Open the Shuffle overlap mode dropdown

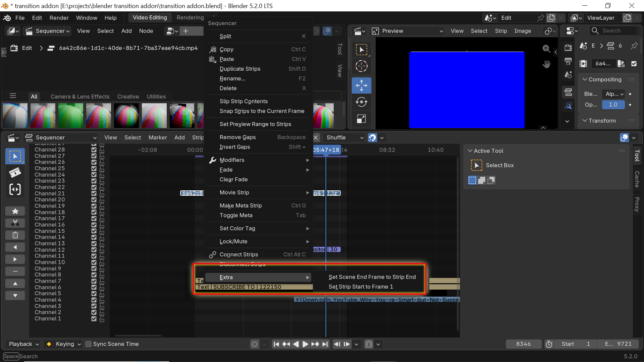(x=344, y=137)
